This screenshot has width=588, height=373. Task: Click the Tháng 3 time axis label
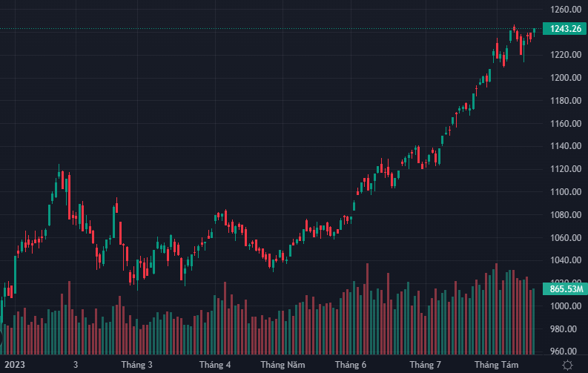click(137, 365)
